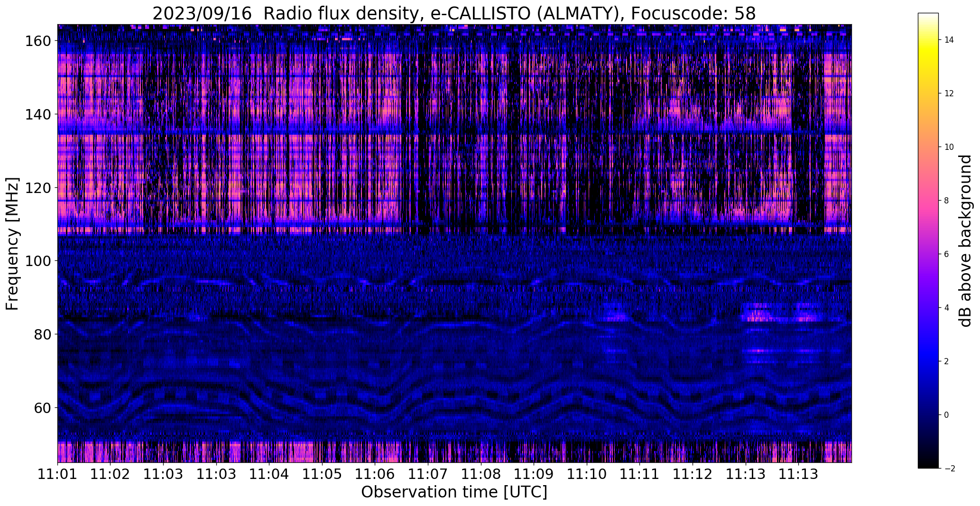The width and height of the screenshot is (980, 506).
Task: Click the colorbar gradient strip
Action: click(928, 240)
